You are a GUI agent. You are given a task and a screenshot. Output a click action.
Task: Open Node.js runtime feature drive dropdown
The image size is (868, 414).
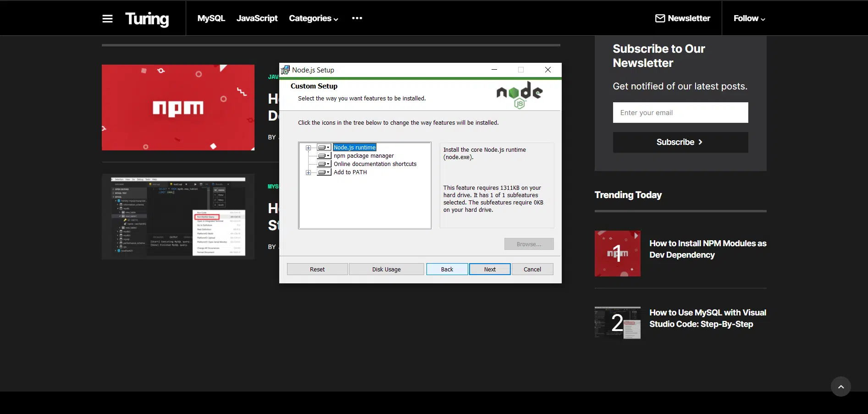tap(324, 148)
